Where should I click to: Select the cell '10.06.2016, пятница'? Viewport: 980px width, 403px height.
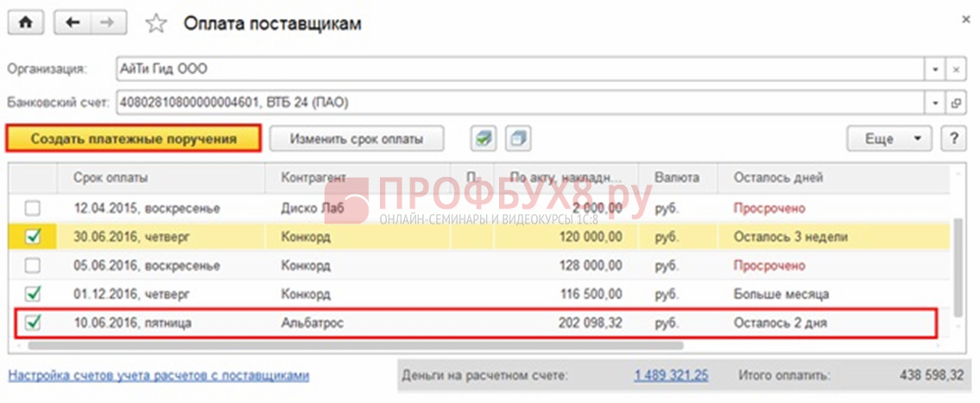pyautogui.click(x=161, y=323)
